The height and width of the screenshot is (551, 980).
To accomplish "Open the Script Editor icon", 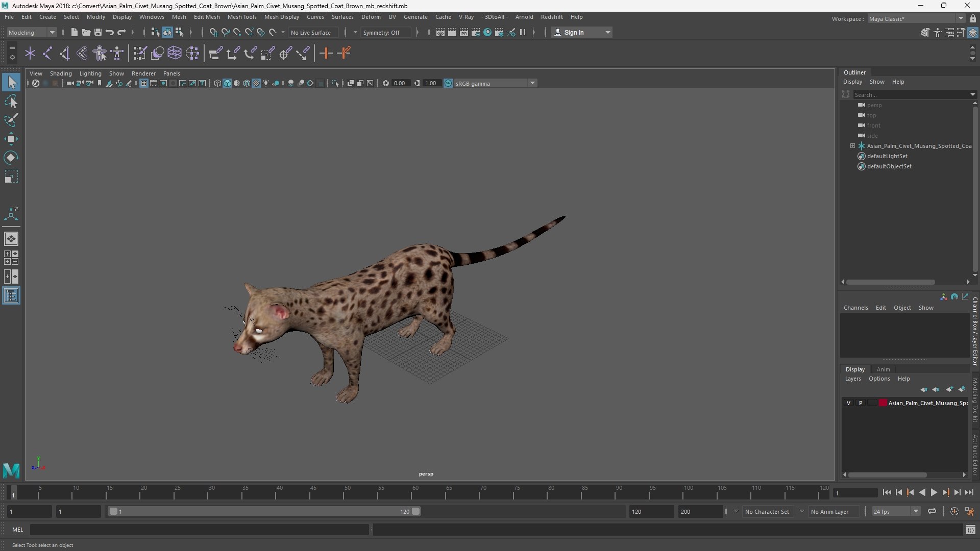I will point(971,530).
